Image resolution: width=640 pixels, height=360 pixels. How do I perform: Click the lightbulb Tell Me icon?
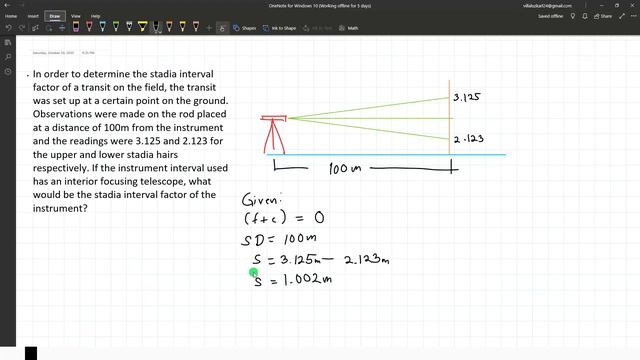coord(573,16)
